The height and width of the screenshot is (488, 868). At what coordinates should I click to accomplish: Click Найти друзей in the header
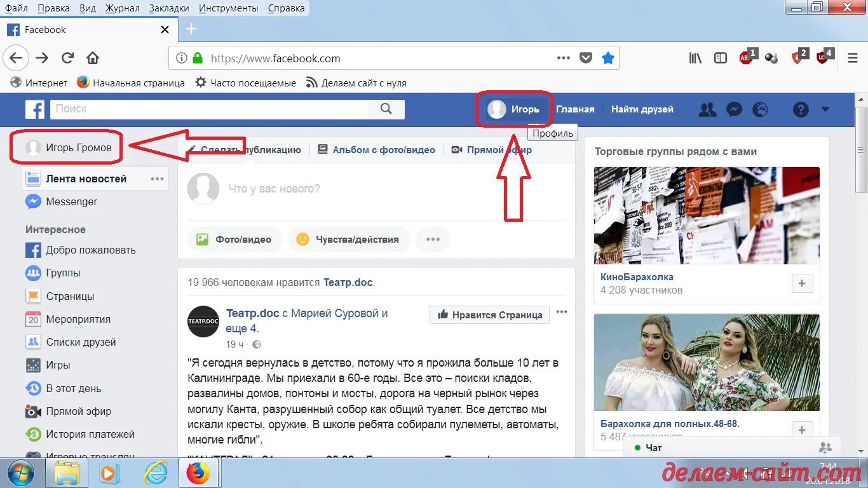642,109
